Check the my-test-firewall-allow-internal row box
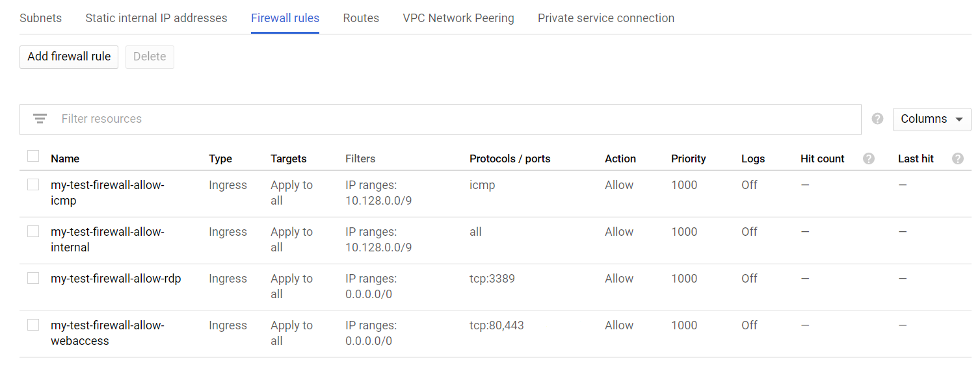 tap(33, 232)
